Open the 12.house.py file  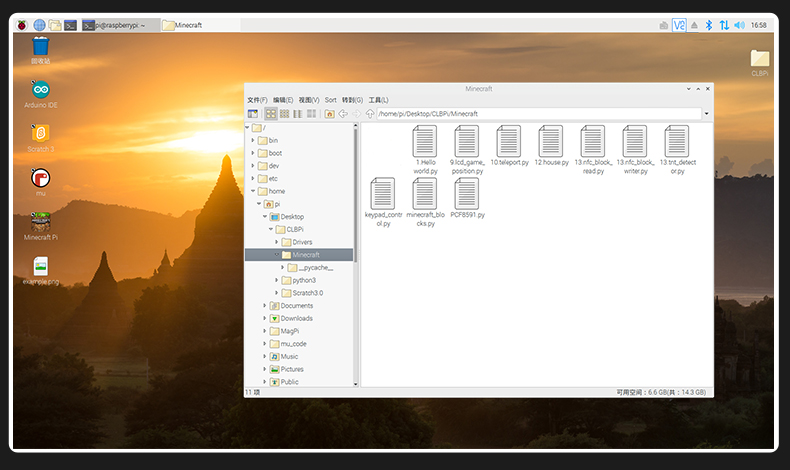551,142
